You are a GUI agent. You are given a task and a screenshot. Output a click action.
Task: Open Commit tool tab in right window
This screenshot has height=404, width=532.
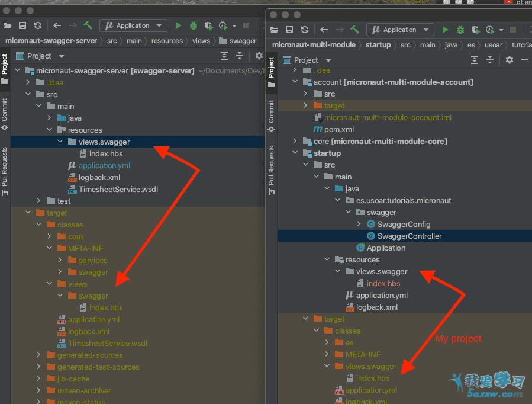[x=271, y=116]
